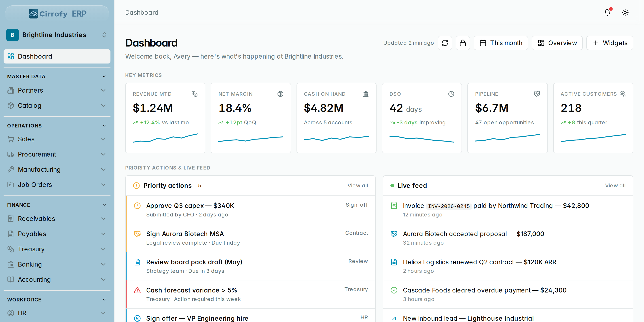
Task: Click the Partners building icon
Action: tap(11, 90)
